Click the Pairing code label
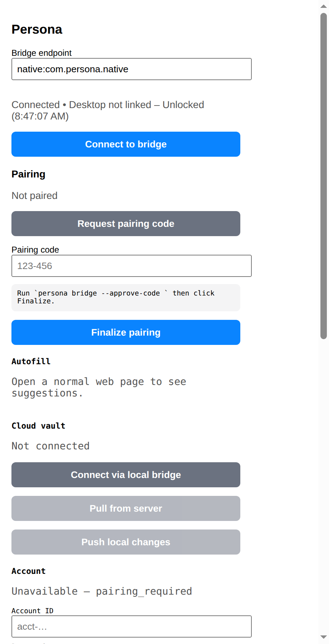 point(35,250)
